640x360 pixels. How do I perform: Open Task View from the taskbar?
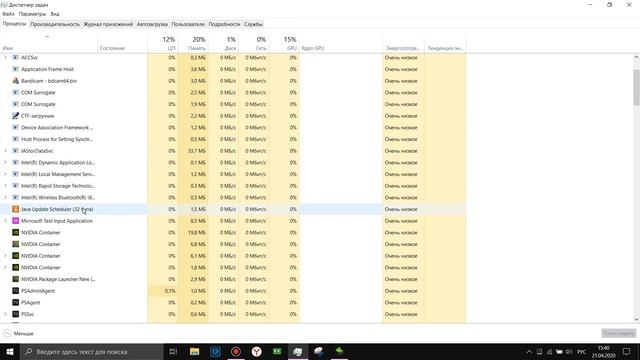coord(173,351)
